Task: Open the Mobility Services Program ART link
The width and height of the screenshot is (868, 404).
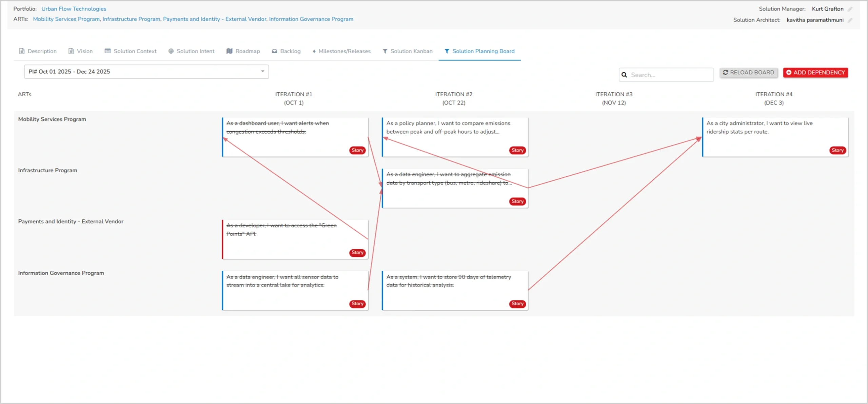Action: click(66, 19)
